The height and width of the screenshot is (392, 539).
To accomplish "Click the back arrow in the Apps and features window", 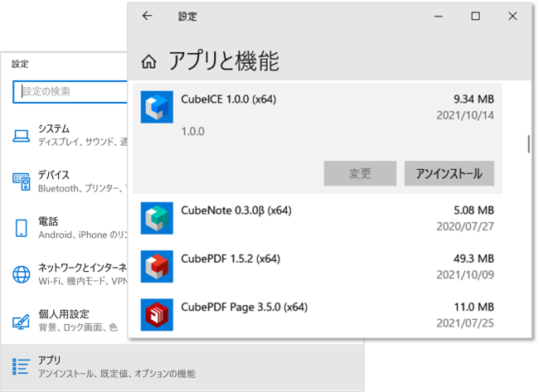I will [x=147, y=16].
